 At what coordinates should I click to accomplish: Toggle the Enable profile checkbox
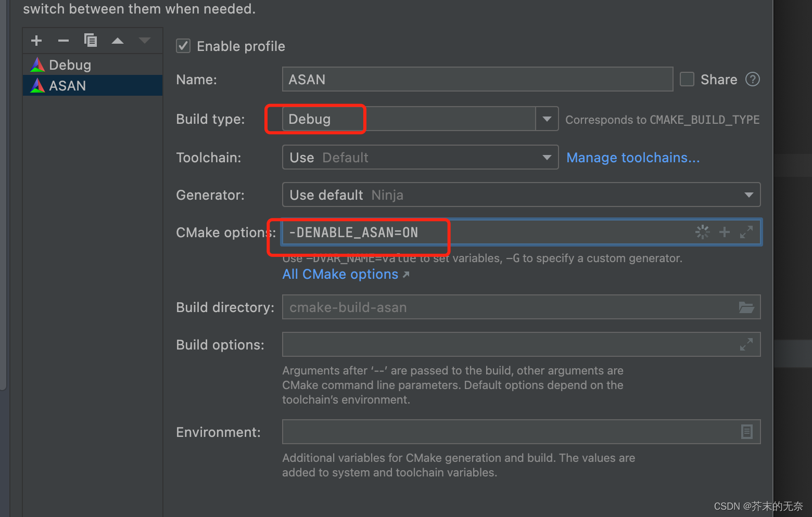point(183,46)
